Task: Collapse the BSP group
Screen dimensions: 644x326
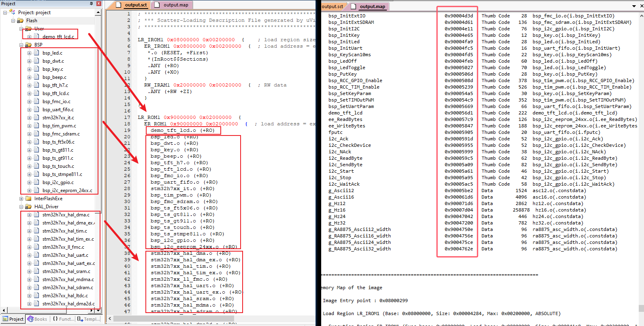Action: (x=21, y=45)
